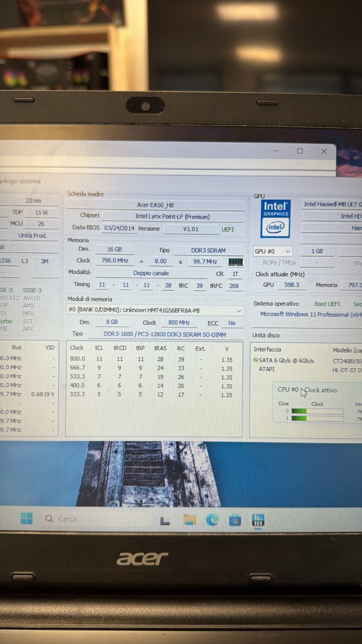The width and height of the screenshot is (362, 644).
Task: Click the SSSE-3 feature label
Action: pyautogui.click(x=32, y=290)
